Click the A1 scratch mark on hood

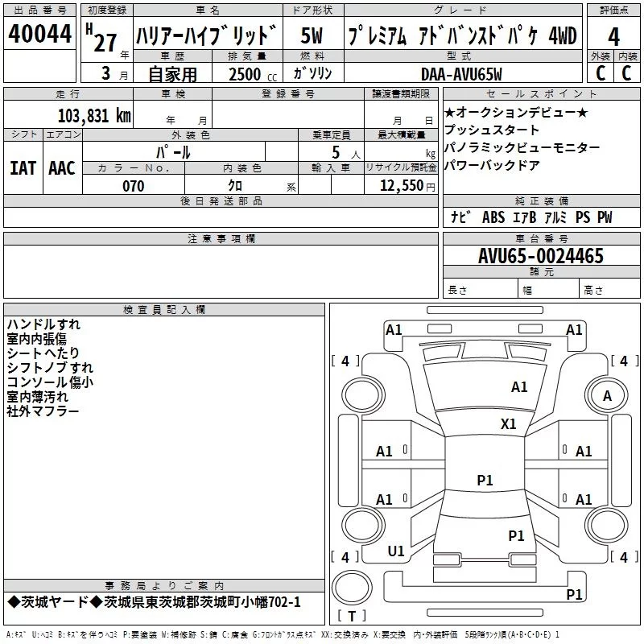519,387
